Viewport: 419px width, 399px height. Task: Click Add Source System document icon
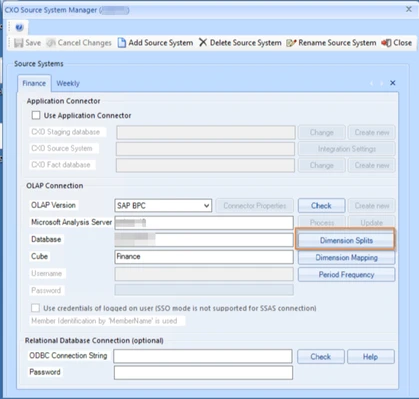pos(122,43)
